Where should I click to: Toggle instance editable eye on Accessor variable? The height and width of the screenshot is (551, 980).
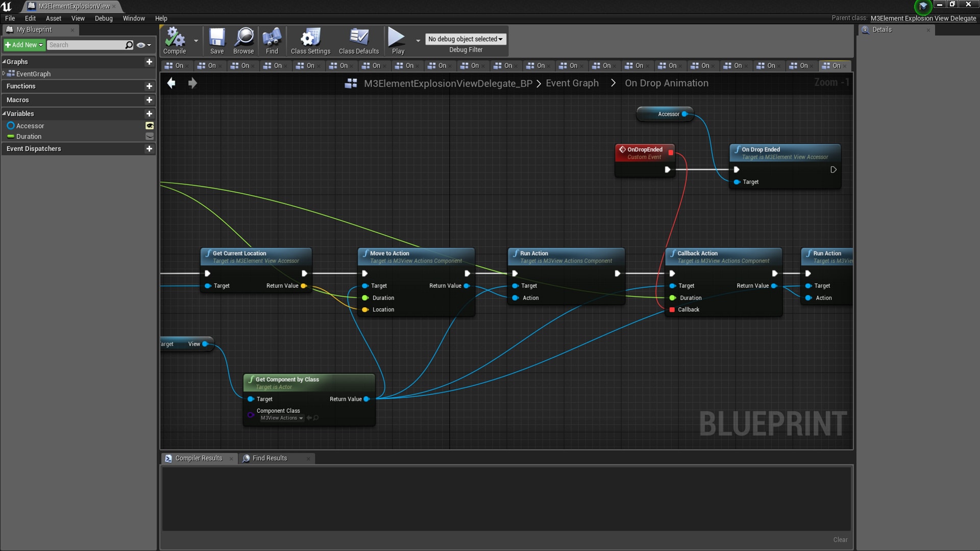click(149, 126)
